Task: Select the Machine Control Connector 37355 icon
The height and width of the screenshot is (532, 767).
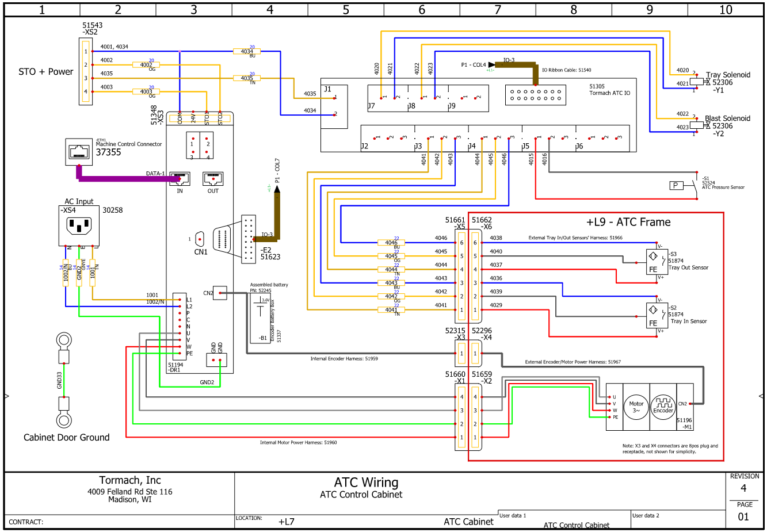Action: tap(79, 151)
